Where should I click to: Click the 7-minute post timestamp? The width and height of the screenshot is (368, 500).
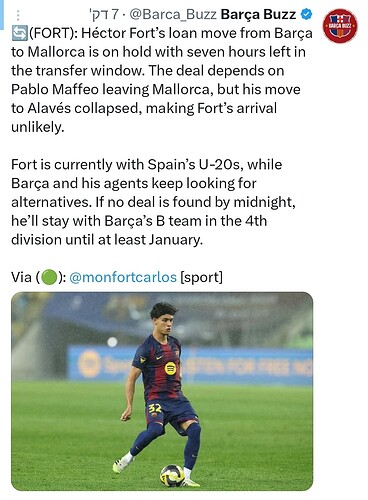pyautogui.click(x=104, y=15)
